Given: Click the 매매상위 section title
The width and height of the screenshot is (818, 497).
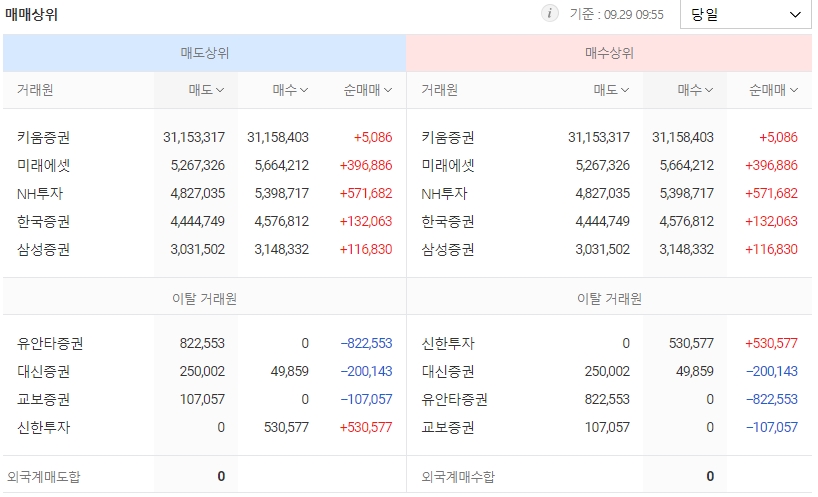Looking at the screenshot, I should pos(31,15).
